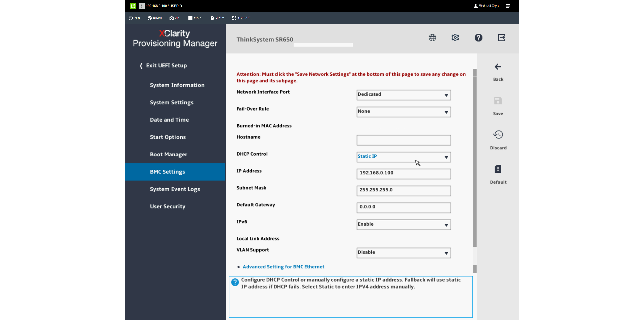
Task: Click the Burned-in MAC Address label
Action: coord(264,126)
